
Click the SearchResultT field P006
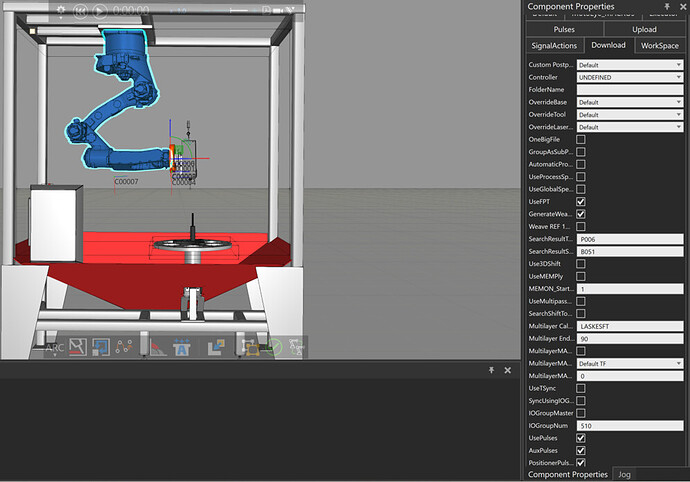(630, 239)
